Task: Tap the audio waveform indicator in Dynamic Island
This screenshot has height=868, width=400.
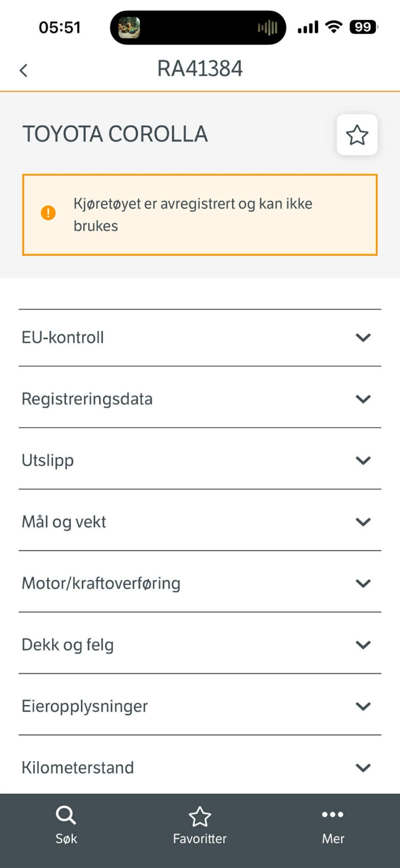Action: (x=267, y=28)
